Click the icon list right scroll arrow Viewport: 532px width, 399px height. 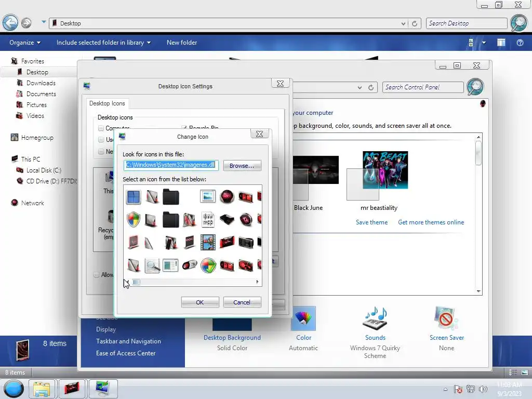click(x=257, y=282)
